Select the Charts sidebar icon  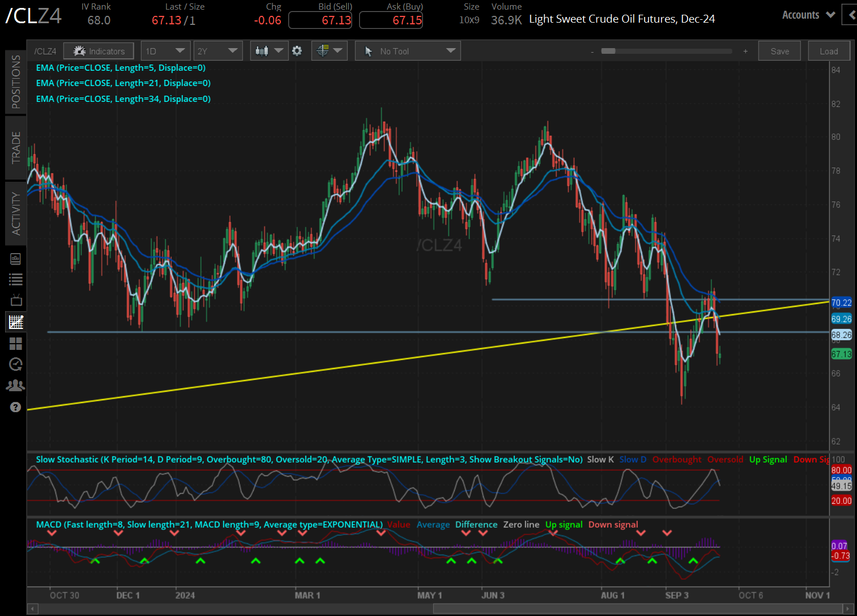click(x=15, y=322)
